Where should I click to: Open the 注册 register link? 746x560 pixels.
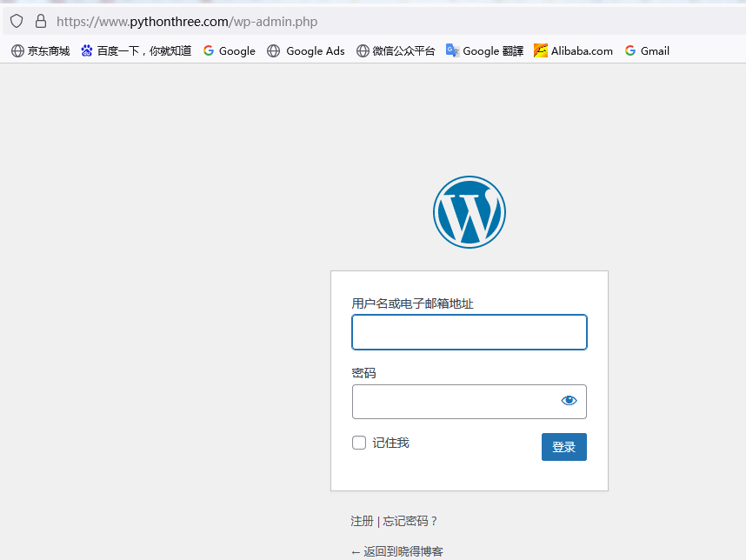[362, 521]
